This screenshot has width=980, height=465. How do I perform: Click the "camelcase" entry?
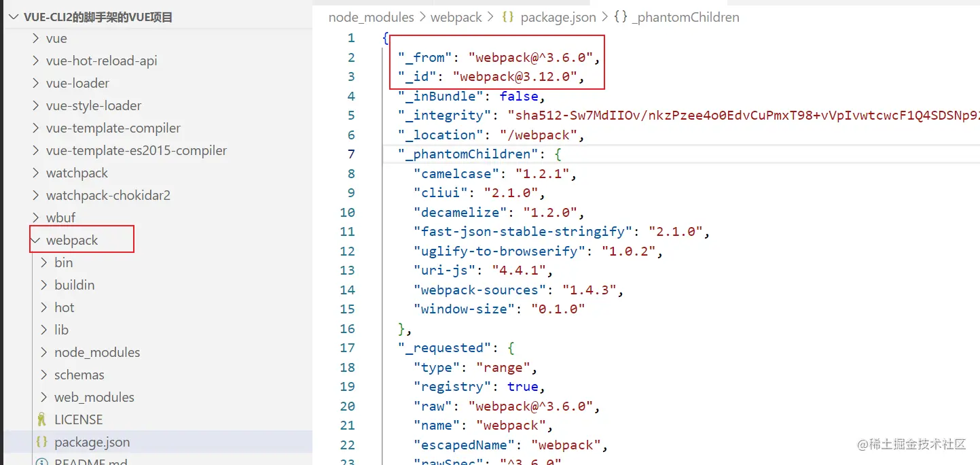point(495,174)
